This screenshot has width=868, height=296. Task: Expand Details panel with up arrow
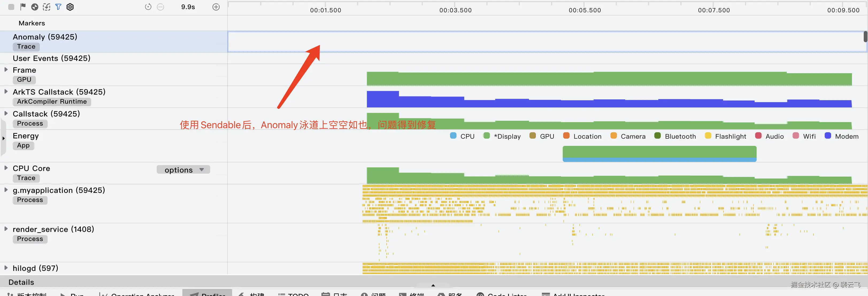(433, 285)
